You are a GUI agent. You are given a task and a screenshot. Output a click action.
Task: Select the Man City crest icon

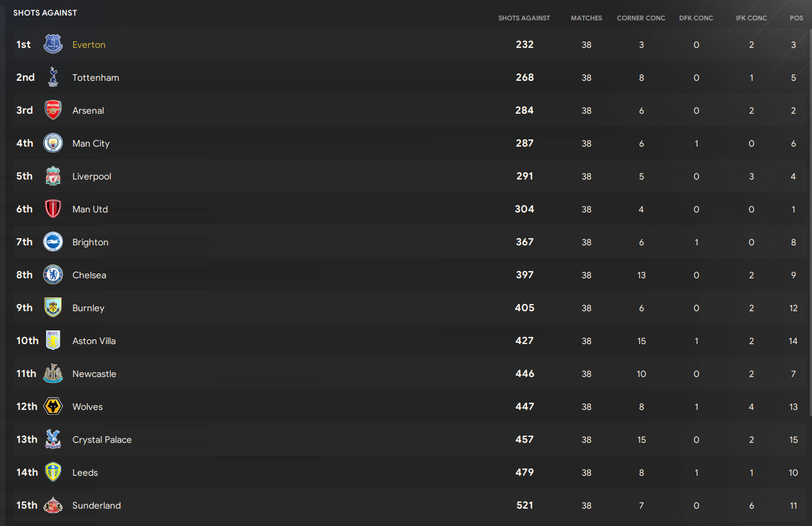coord(53,143)
